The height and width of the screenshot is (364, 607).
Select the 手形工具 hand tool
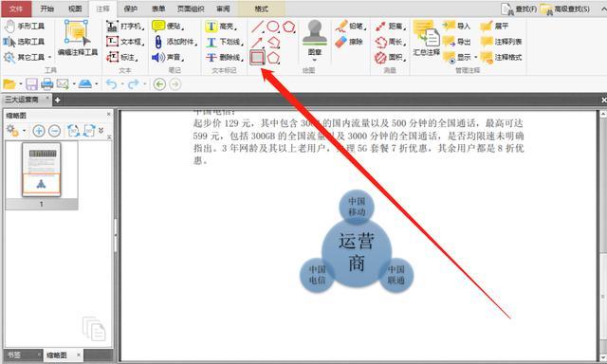pyautogui.click(x=25, y=26)
